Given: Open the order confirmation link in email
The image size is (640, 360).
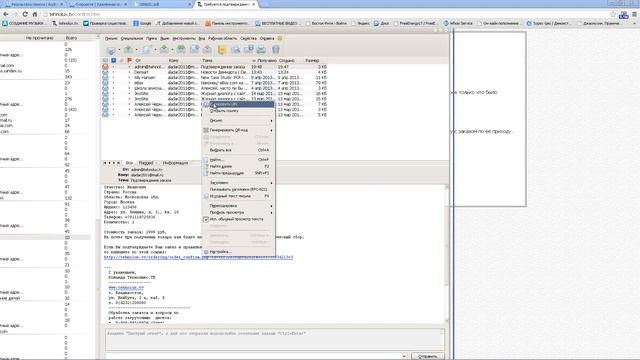Looking at the screenshot, I should [198, 257].
